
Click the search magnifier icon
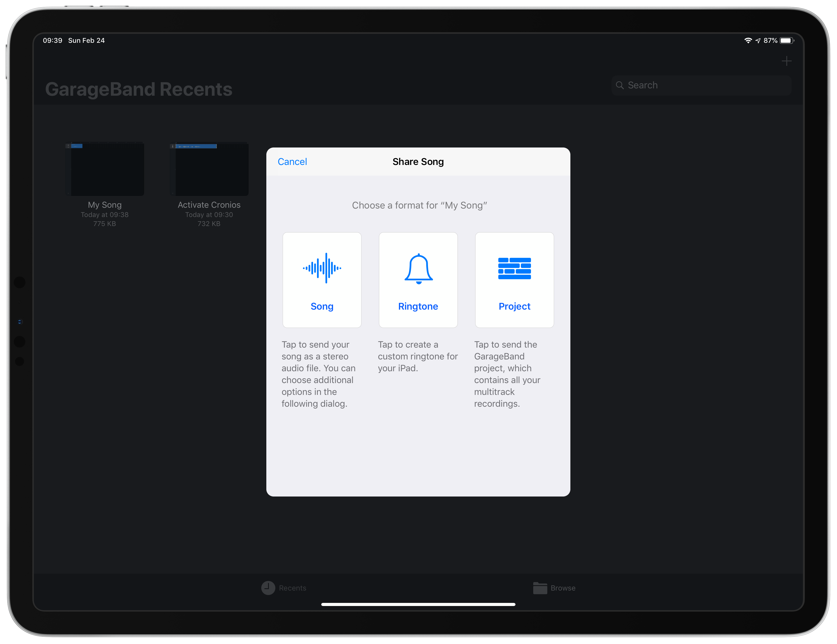pyautogui.click(x=620, y=85)
